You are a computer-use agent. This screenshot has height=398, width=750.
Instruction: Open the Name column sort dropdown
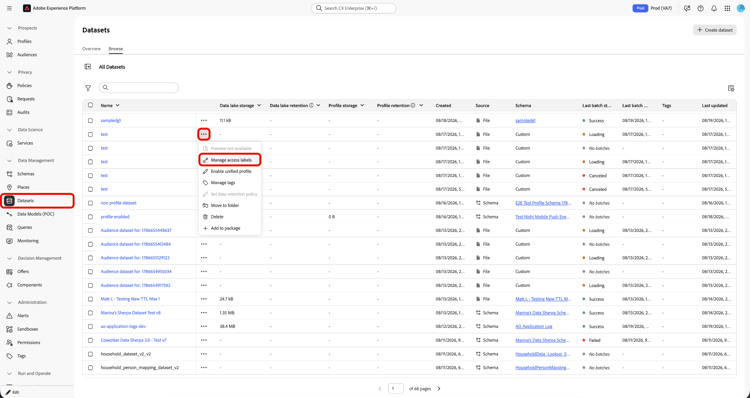tap(118, 105)
